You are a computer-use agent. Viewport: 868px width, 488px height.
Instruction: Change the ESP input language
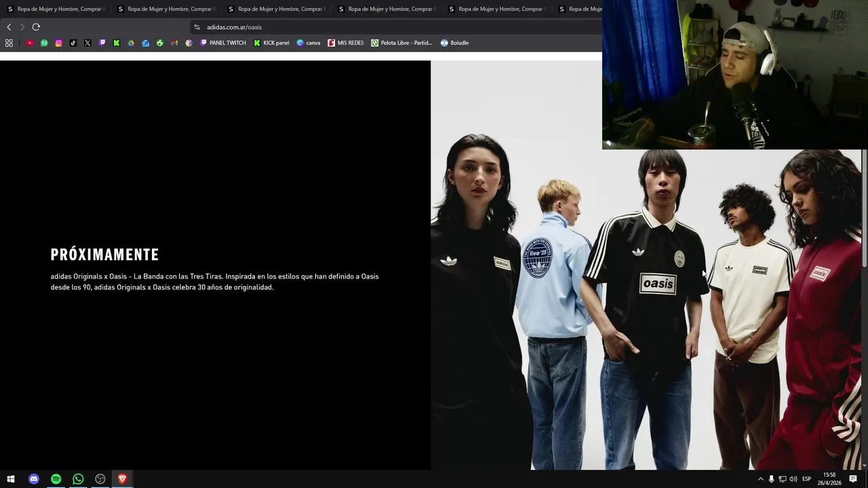806,479
